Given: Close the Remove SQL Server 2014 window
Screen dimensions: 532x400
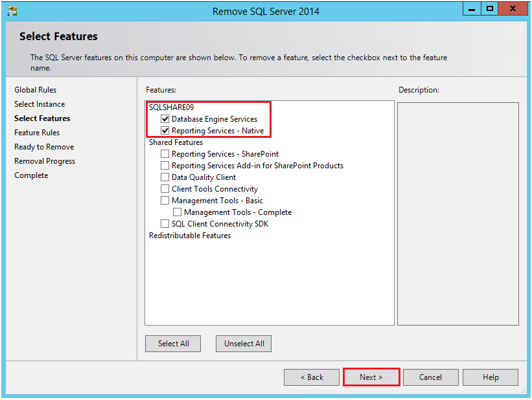Looking at the screenshot, I should (x=513, y=9).
